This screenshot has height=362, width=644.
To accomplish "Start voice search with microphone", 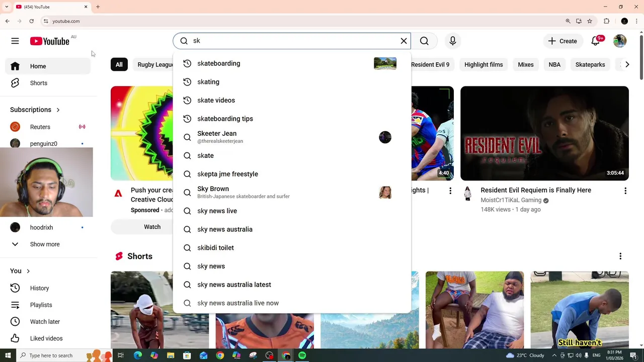I will pos(453,41).
